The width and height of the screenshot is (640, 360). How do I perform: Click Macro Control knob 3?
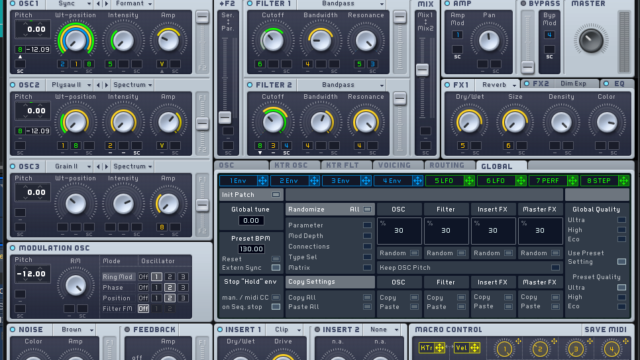[x=576, y=349]
